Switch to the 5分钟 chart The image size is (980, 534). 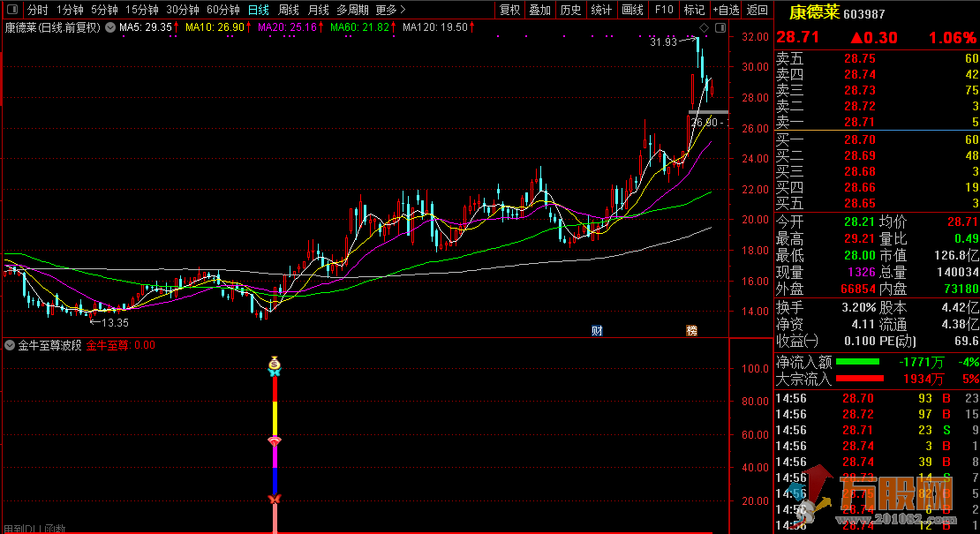point(104,10)
